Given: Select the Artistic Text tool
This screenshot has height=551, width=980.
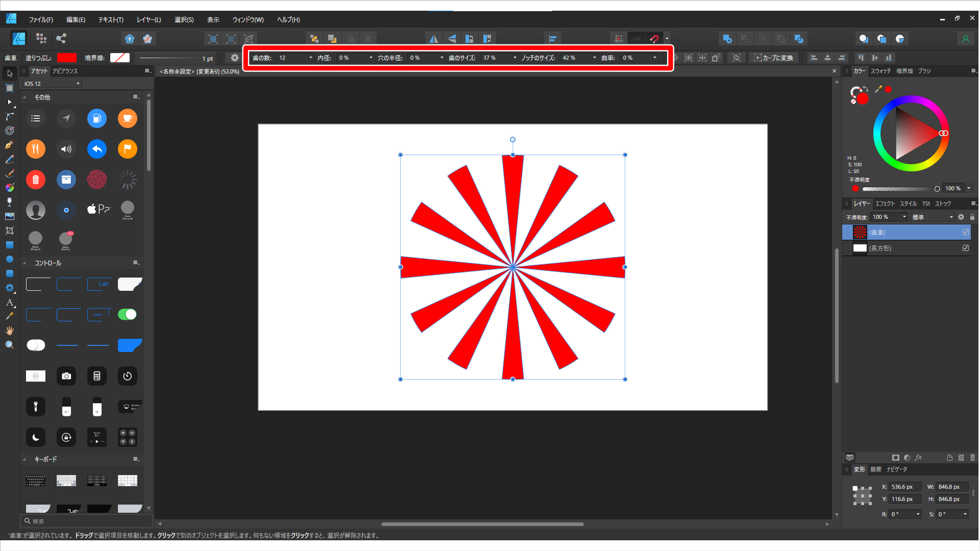Looking at the screenshot, I should tap(9, 302).
